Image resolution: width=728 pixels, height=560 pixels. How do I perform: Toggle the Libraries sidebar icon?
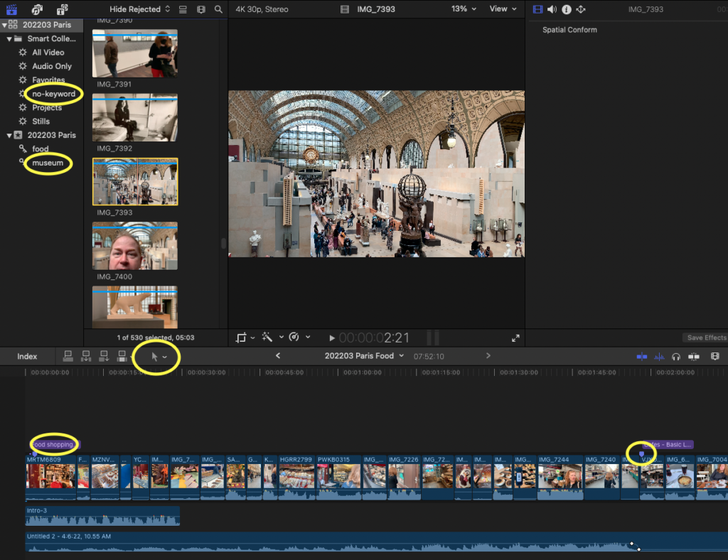11,9
